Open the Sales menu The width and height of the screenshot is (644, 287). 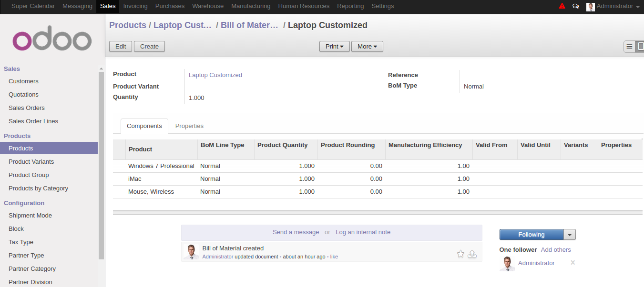point(108,6)
